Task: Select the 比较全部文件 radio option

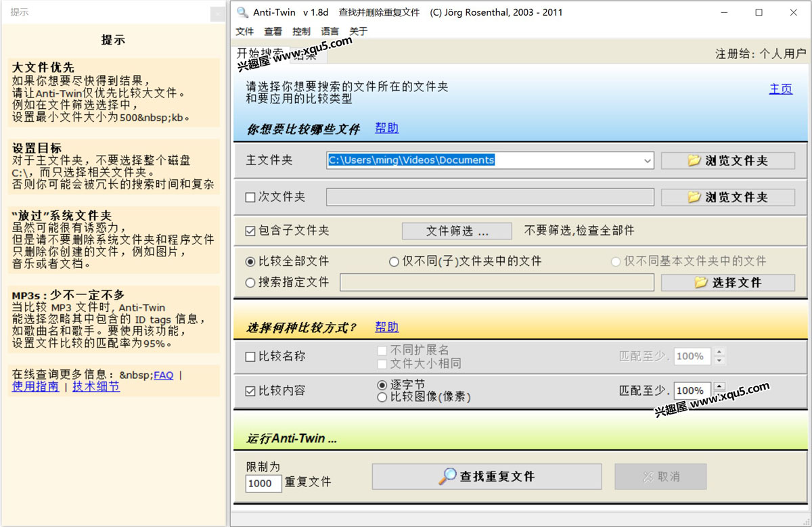Action: click(250, 261)
